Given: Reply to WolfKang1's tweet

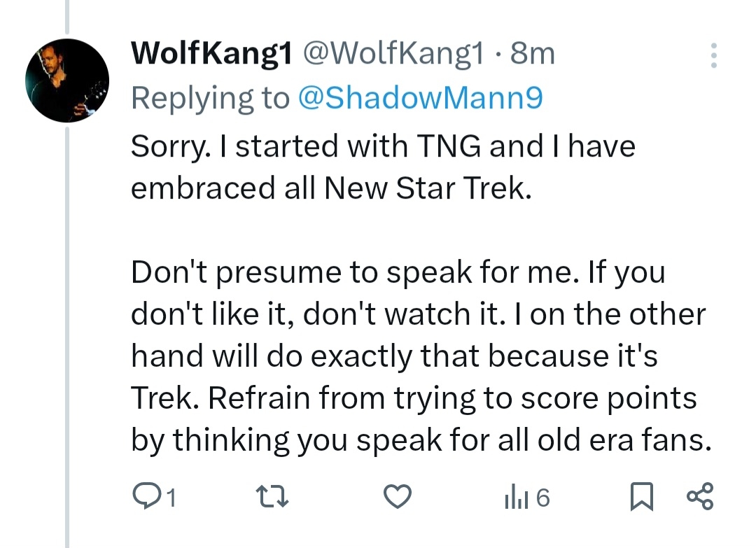Looking at the screenshot, I should pos(146,498).
